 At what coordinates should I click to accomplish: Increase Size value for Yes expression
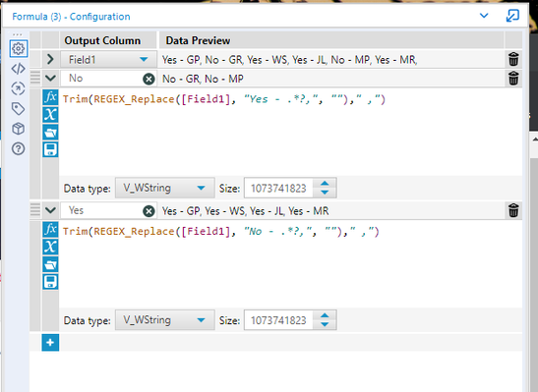(325, 315)
